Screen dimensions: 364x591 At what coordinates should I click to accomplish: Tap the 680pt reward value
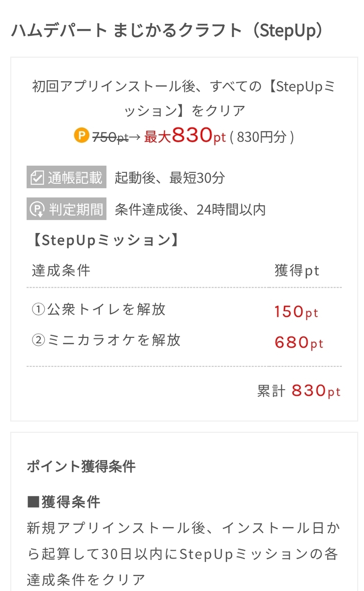coord(299,342)
